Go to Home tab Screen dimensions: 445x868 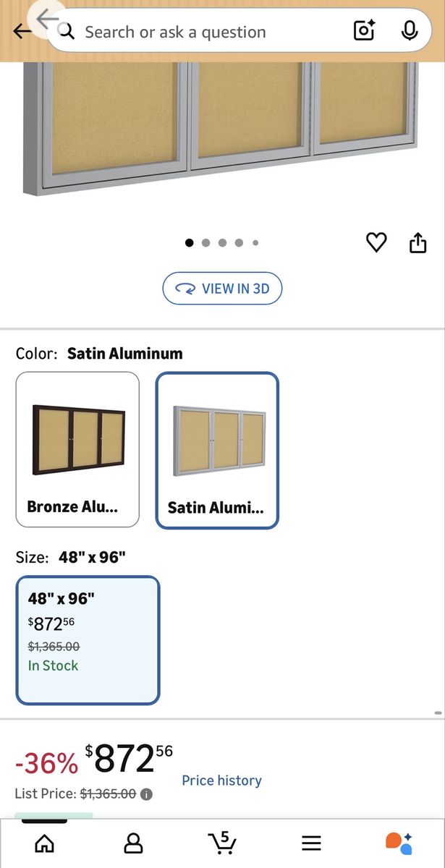click(45, 843)
